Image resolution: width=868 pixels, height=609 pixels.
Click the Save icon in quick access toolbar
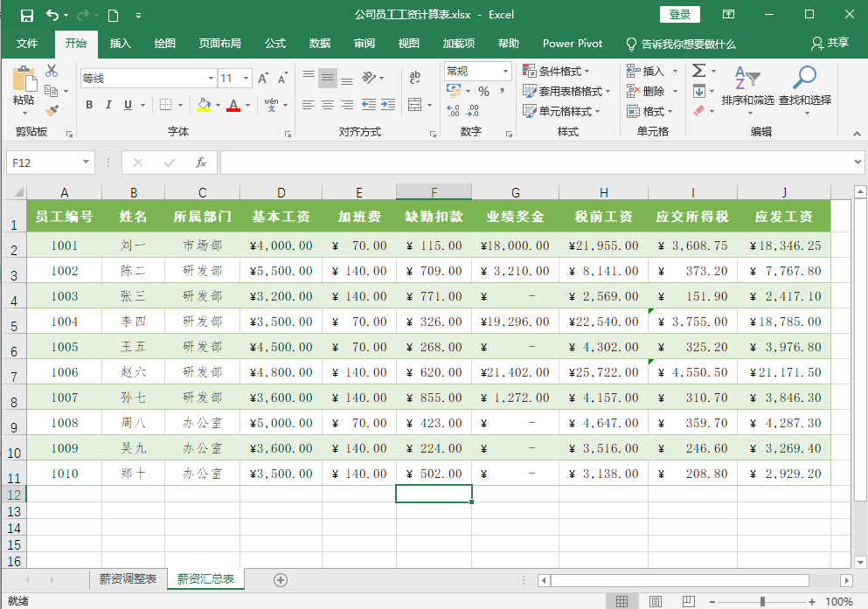pyautogui.click(x=26, y=15)
